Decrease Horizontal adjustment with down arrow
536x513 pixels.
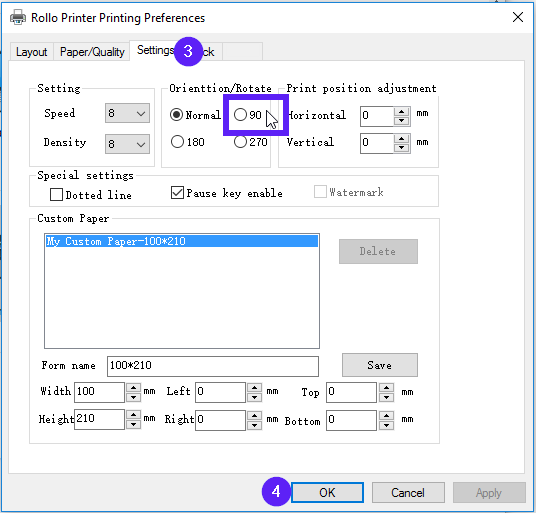coord(402,121)
